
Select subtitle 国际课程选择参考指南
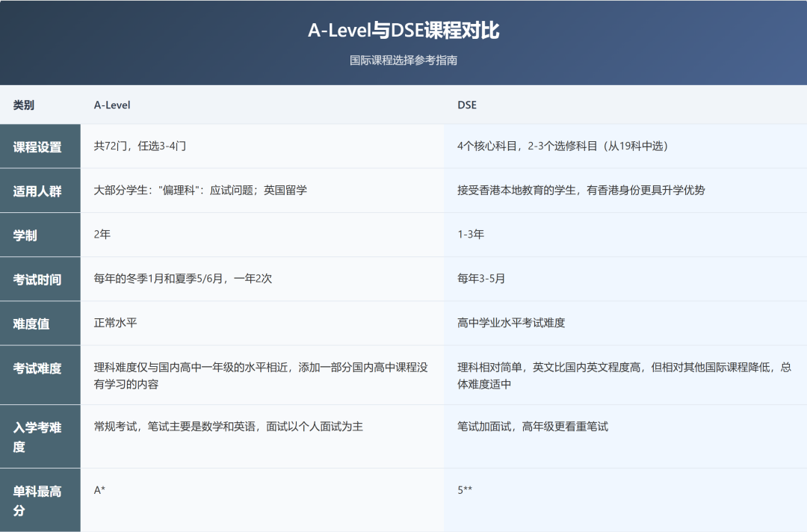403,61
